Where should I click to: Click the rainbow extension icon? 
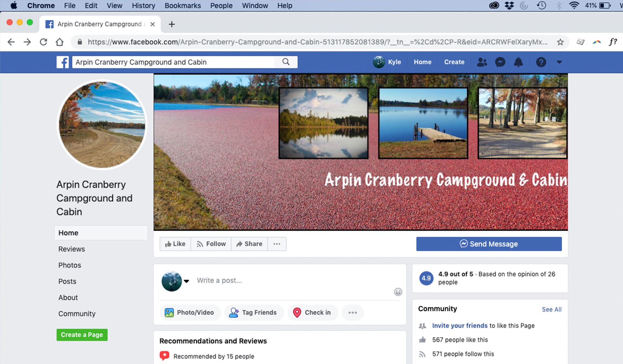click(597, 42)
